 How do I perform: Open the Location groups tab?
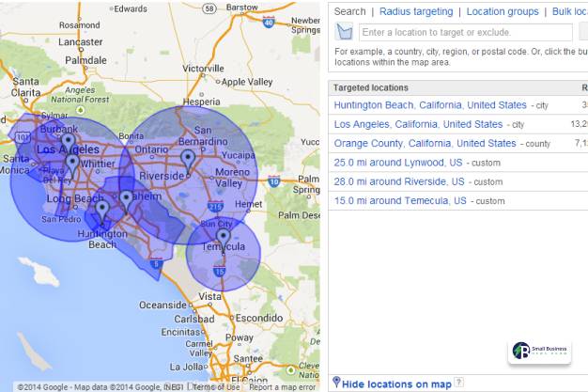point(503,11)
